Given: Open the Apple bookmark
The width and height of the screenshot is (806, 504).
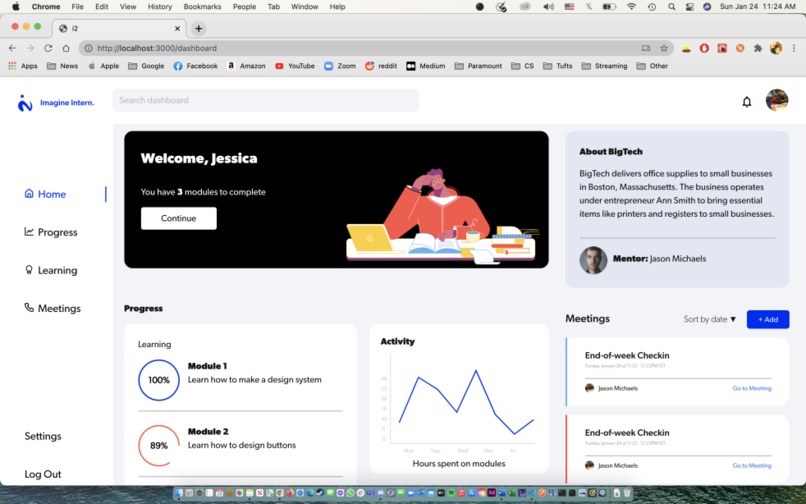Looking at the screenshot, I should click(x=104, y=66).
